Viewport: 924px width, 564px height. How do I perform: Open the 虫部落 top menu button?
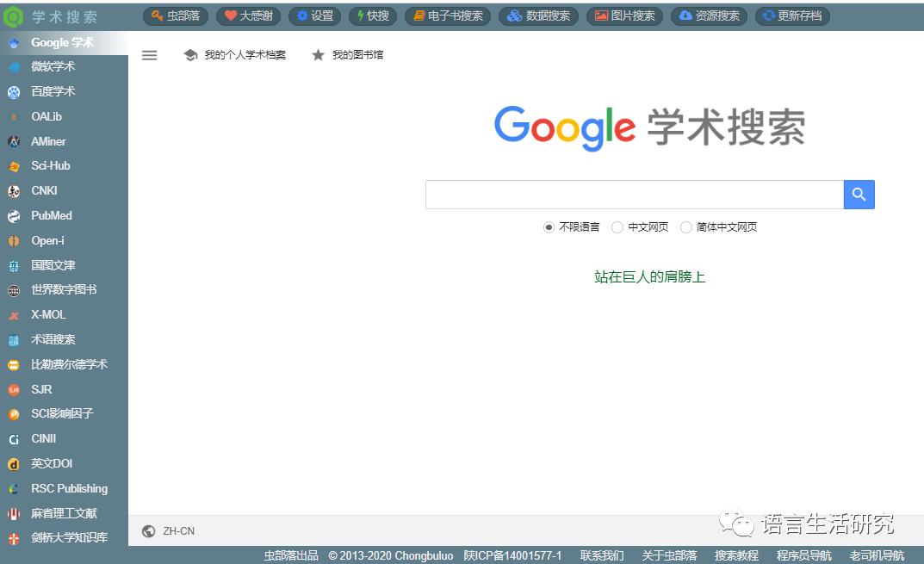(176, 15)
